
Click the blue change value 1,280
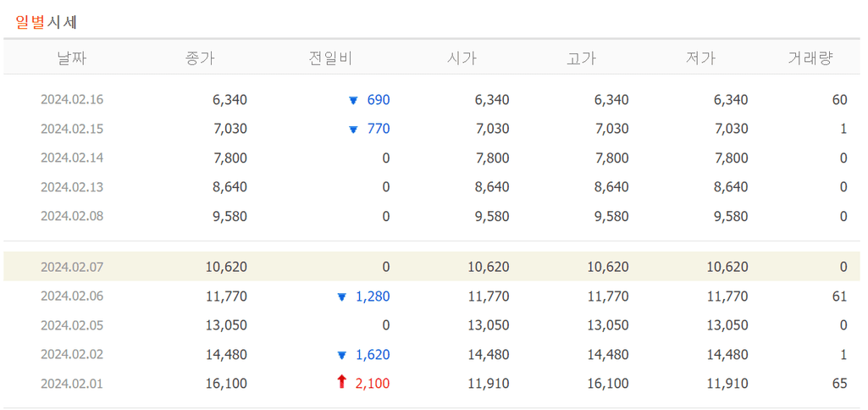tap(373, 296)
